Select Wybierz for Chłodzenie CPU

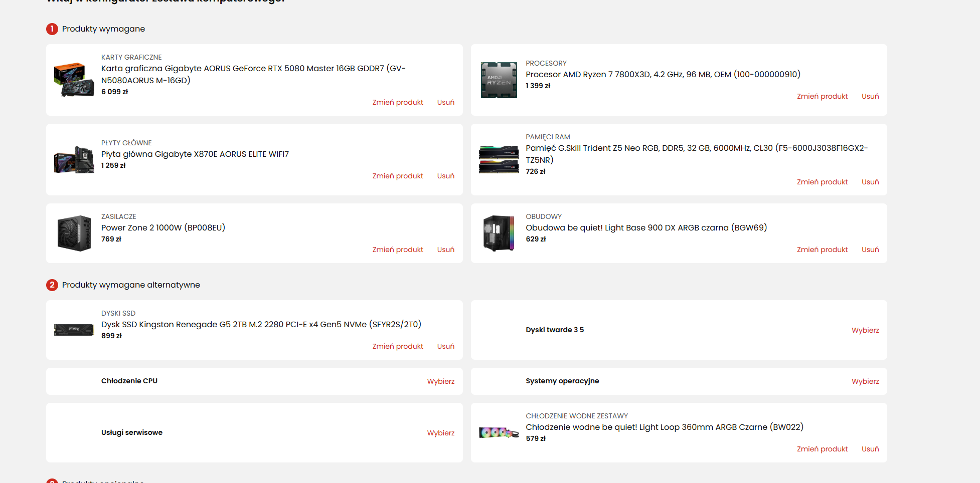click(440, 381)
